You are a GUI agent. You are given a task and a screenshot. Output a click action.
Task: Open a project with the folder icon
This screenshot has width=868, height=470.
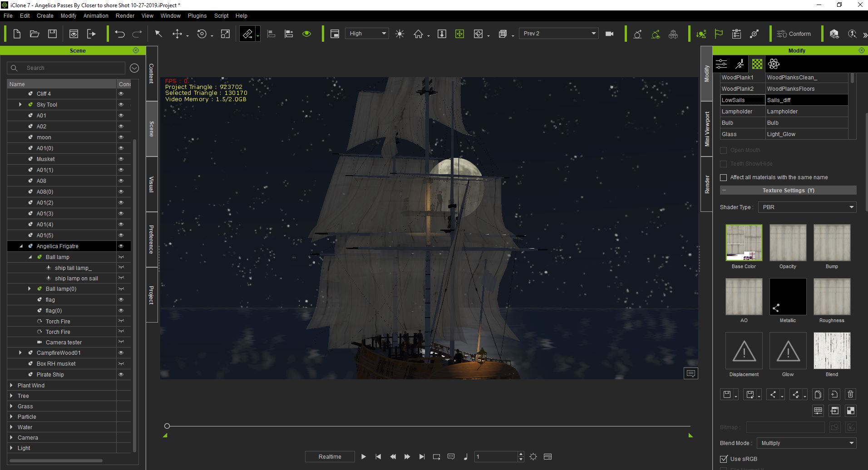pyautogui.click(x=35, y=34)
